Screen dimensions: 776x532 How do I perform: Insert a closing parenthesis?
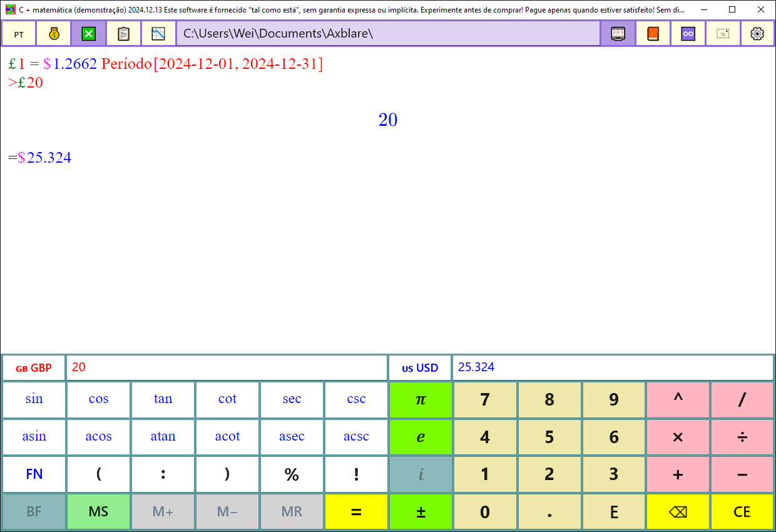228,474
